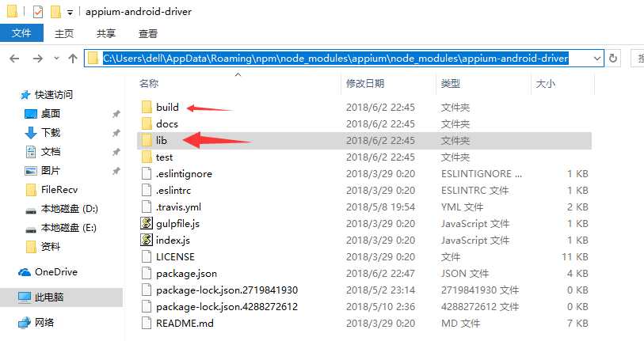Open 网络 in the sidebar
Image resolution: width=644 pixels, height=341 pixels.
pyautogui.click(x=44, y=323)
